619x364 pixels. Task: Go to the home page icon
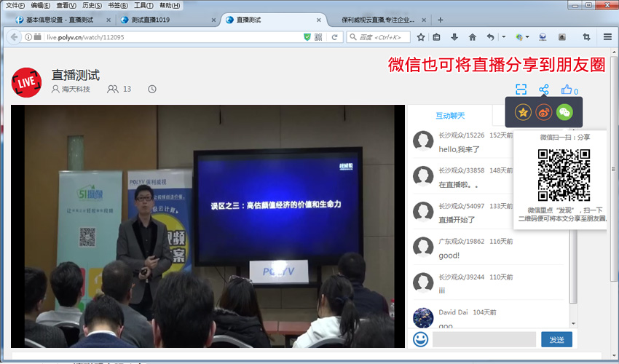pyautogui.click(x=472, y=37)
